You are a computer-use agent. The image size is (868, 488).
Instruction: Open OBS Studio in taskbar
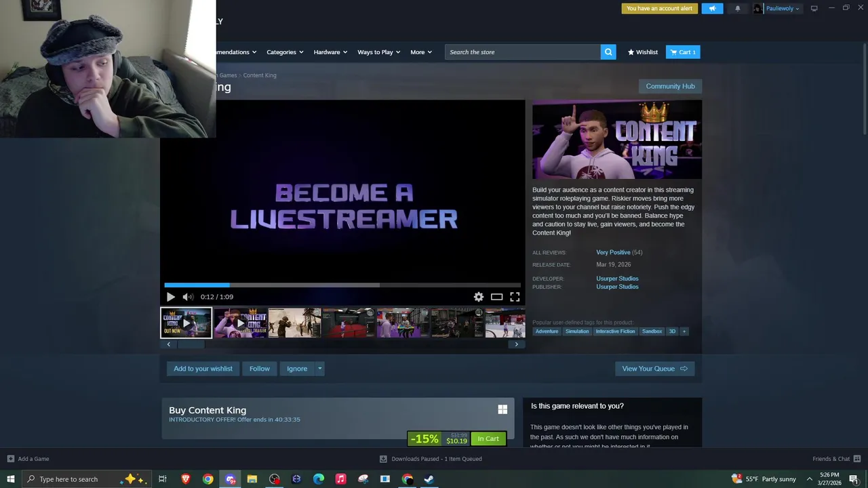274,479
